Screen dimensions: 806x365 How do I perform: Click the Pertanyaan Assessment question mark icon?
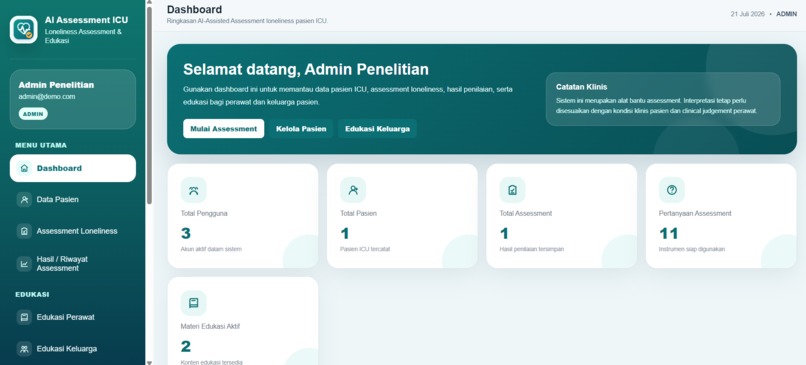[672, 190]
